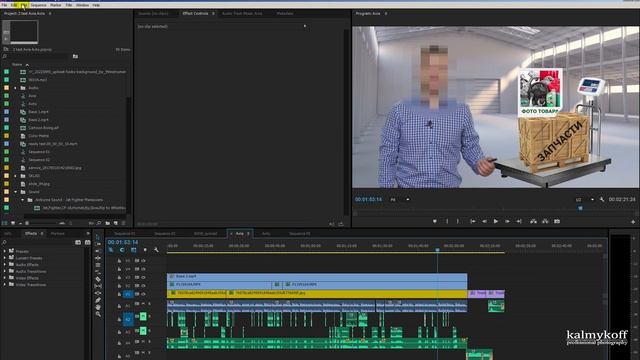Screen dimensions: 640x360
Task: Toggle V5 track output eye
Action: 143,260
